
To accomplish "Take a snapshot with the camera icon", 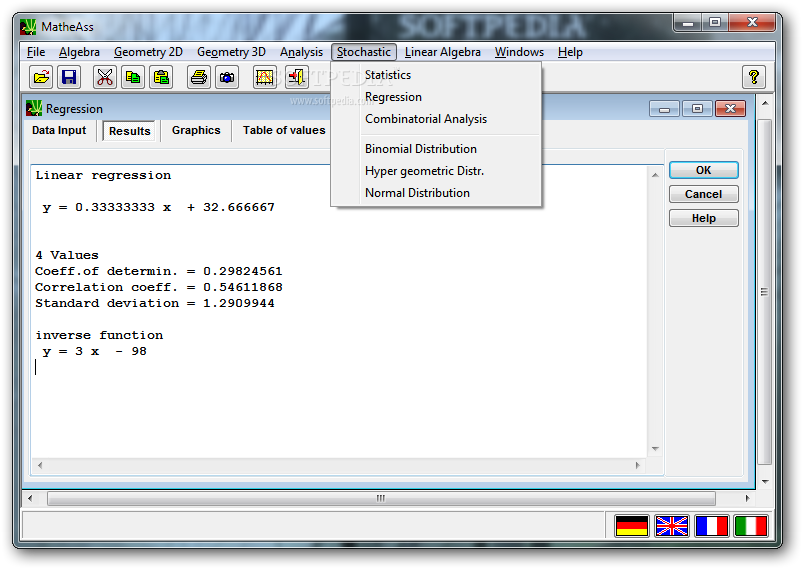I will 227,77.
